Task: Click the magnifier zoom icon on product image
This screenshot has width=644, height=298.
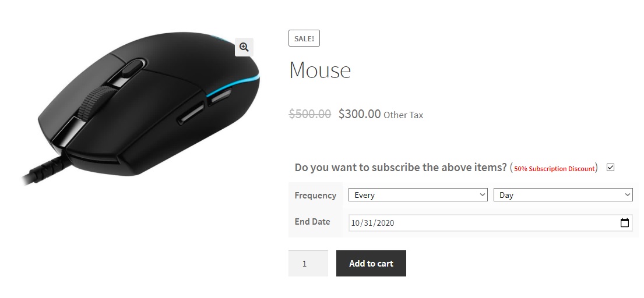Action: click(244, 47)
